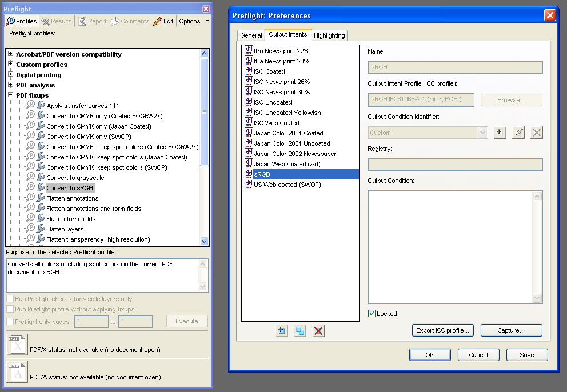Click the PDF/A status icon
This screenshot has width=567, height=392.
tap(17, 372)
